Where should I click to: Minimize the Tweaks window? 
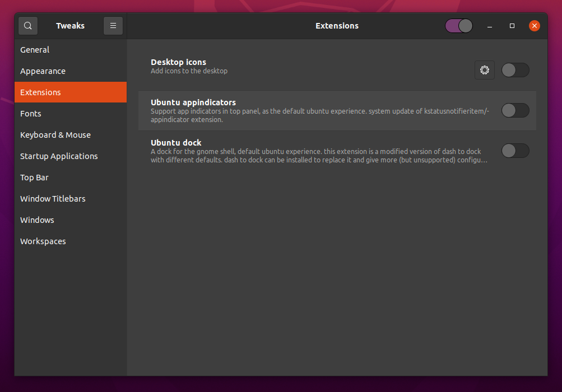click(x=490, y=26)
